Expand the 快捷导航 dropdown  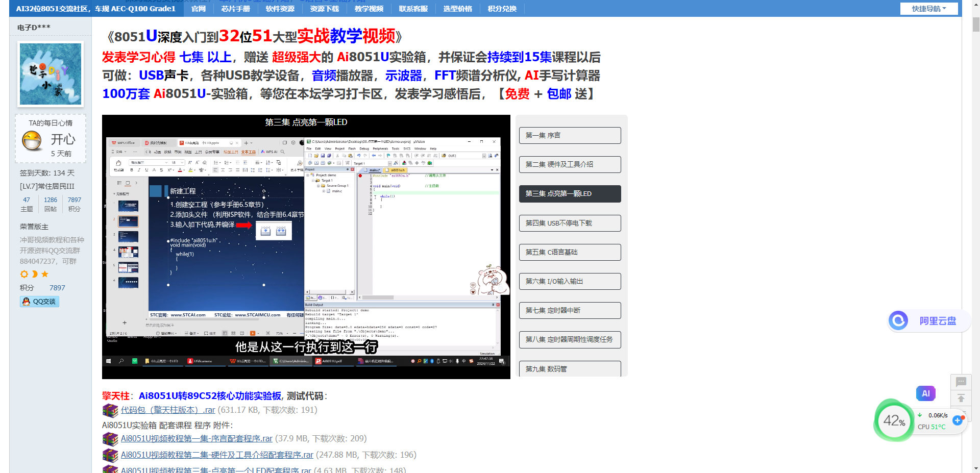point(929,9)
